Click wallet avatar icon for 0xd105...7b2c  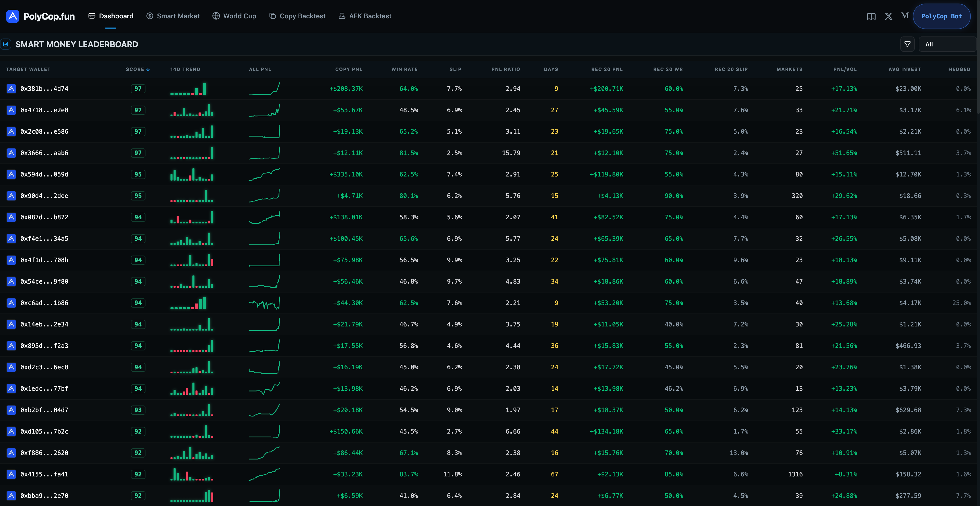click(11, 431)
